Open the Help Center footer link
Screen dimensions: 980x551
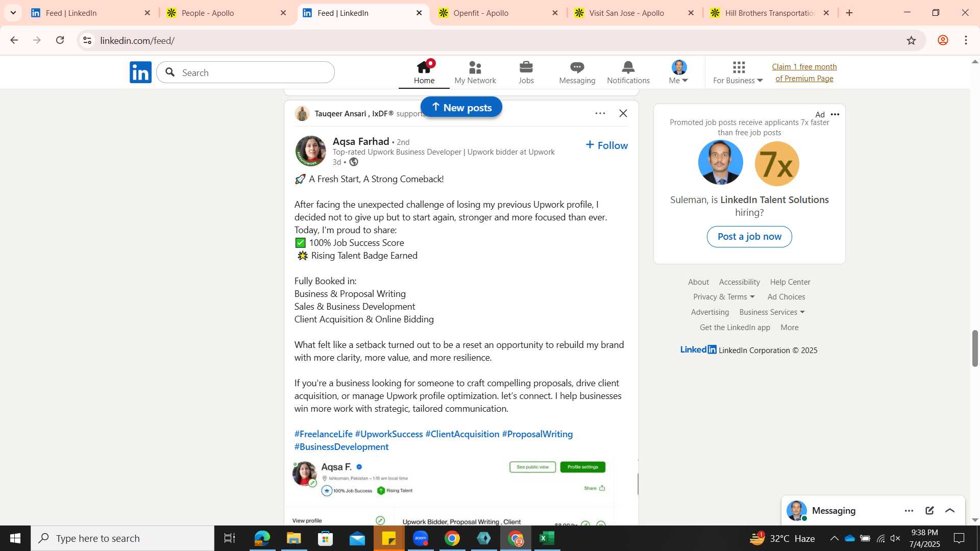(790, 282)
